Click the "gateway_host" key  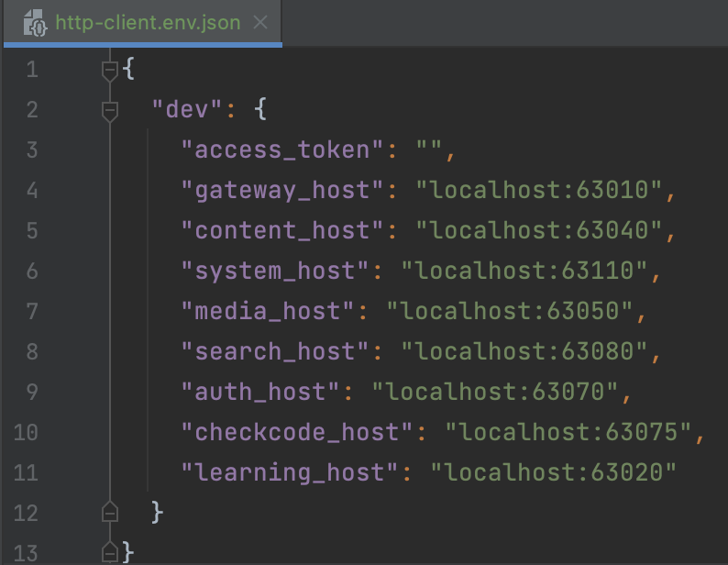pos(281,191)
